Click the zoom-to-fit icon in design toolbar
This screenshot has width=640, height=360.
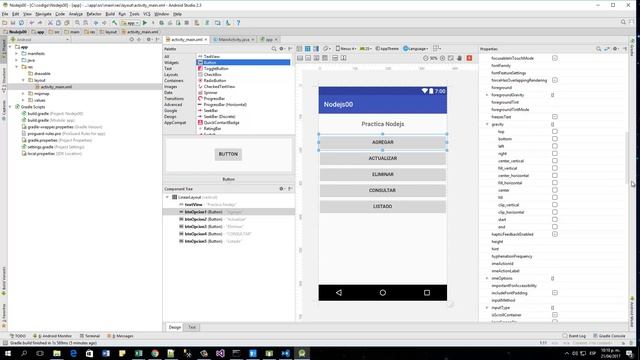point(451,58)
